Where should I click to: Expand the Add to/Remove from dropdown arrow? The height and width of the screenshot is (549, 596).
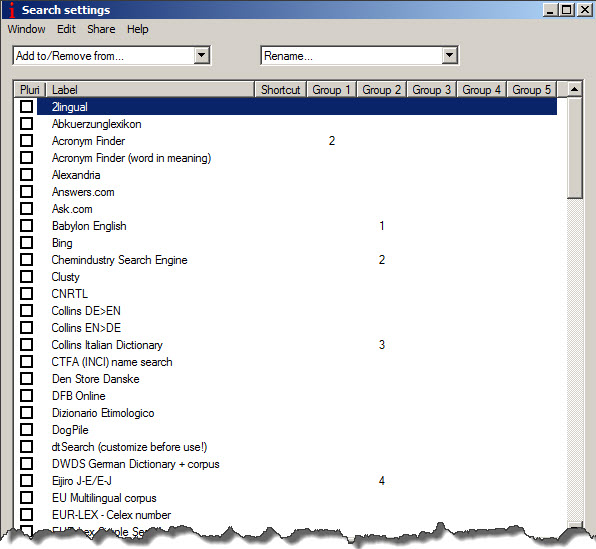click(201, 56)
